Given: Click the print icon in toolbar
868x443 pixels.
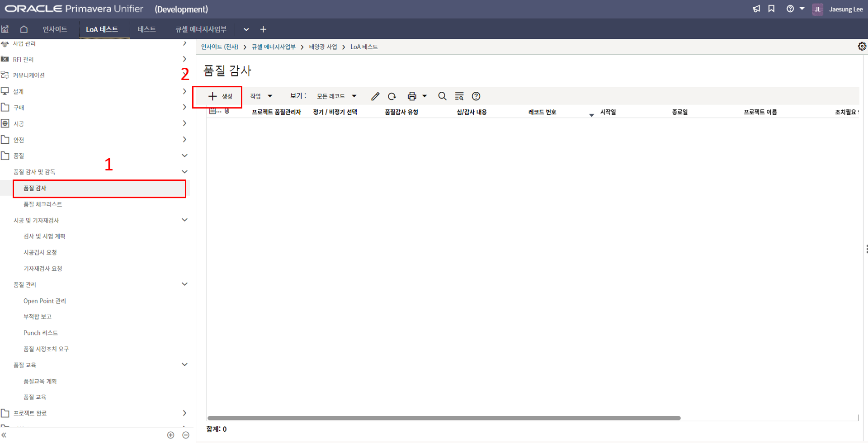Looking at the screenshot, I should click(x=411, y=96).
